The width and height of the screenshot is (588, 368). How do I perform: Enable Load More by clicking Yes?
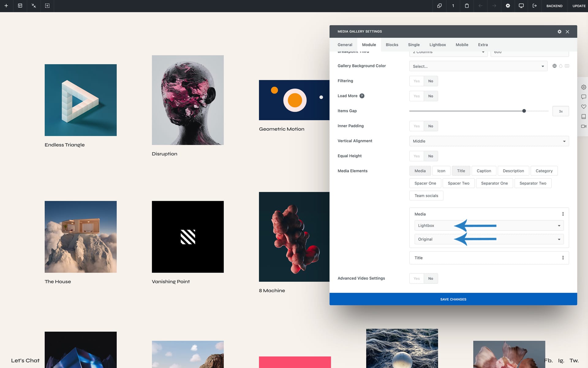click(417, 96)
